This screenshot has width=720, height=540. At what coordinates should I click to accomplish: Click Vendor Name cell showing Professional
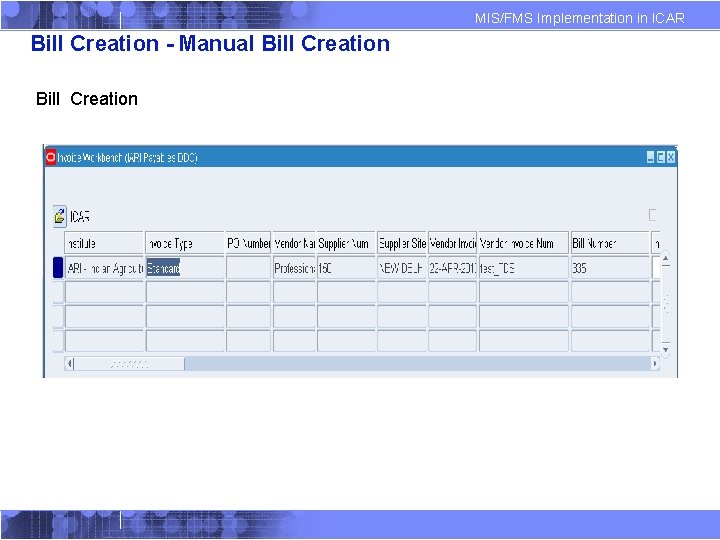click(x=294, y=268)
